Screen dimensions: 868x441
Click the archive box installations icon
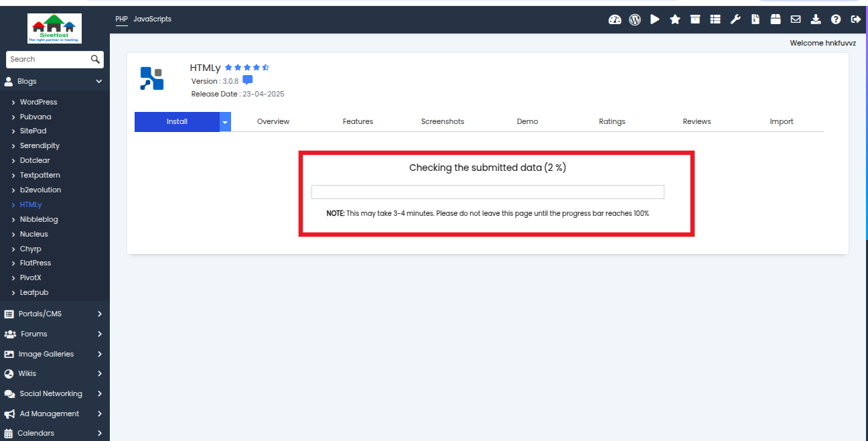tap(695, 19)
